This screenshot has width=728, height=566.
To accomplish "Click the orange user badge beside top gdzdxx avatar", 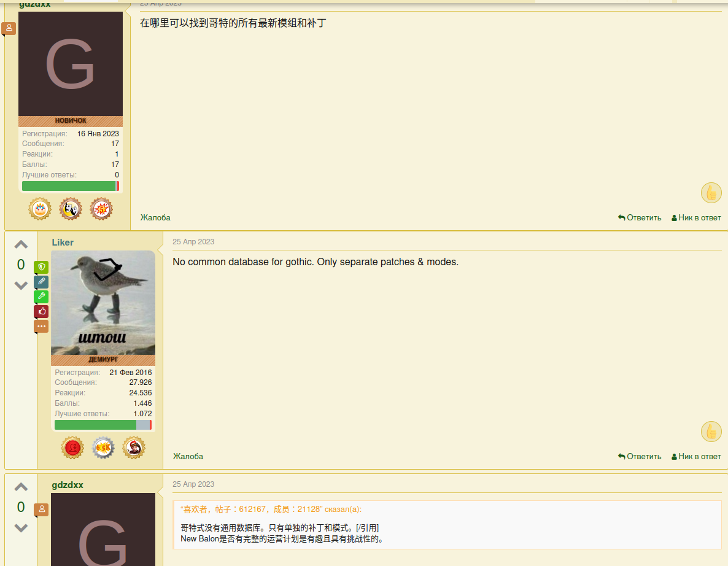I will [x=9, y=28].
